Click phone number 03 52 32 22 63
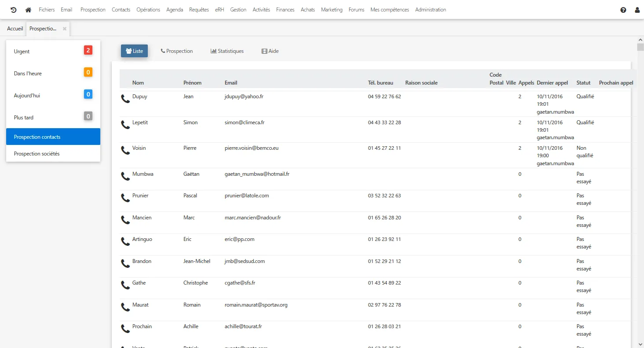The width and height of the screenshot is (644, 348). point(384,196)
